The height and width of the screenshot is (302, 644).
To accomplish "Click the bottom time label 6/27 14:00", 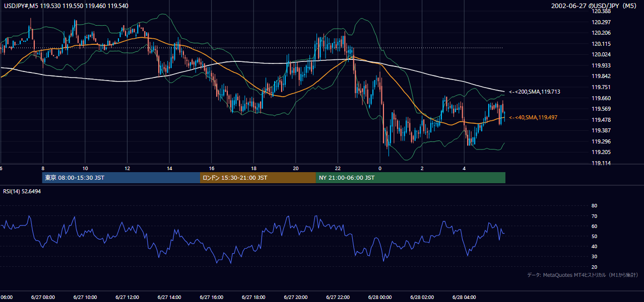I will tap(169, 297).
